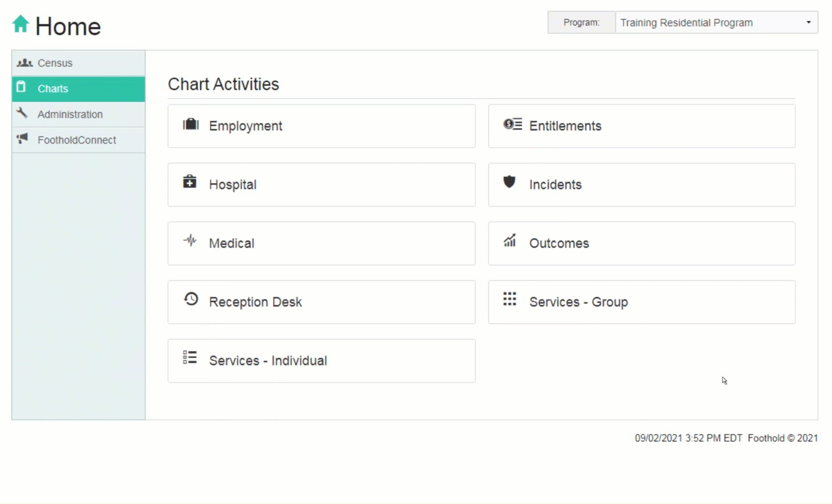
Task: Go to Services - Group activity
Action: (641, 302)
